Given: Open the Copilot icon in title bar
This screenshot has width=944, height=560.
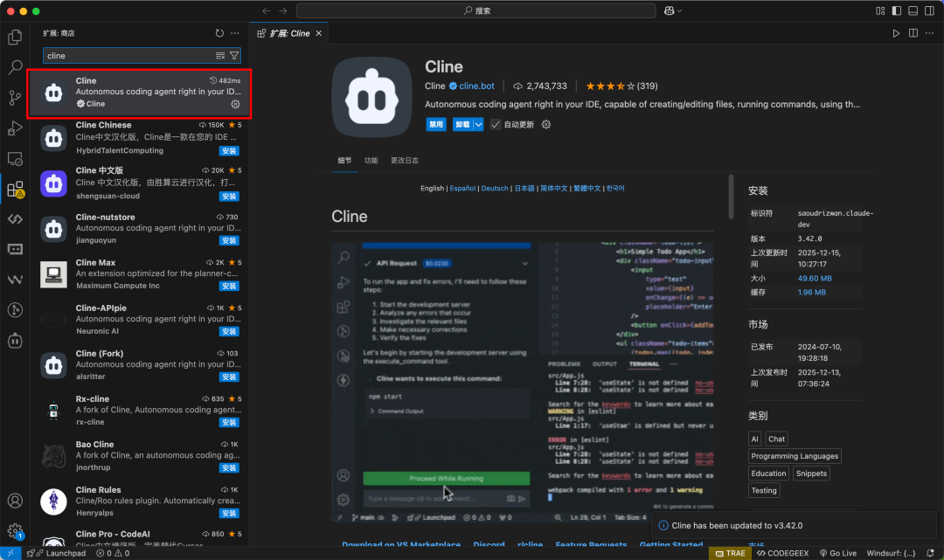Looking at the screenshot, I should pos(669,10).
